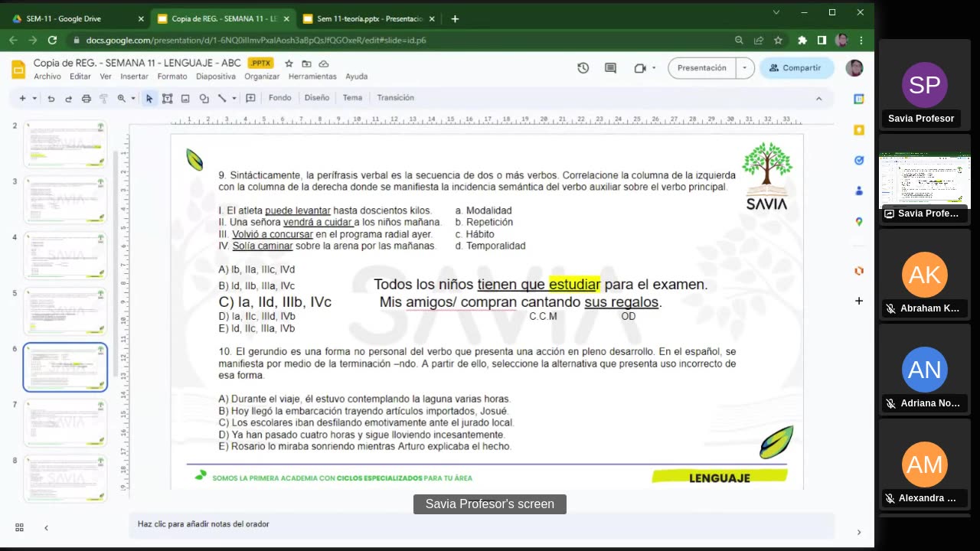Star the presentation document
The height and width of the screenshot is (551, 980).
(289, 64)
